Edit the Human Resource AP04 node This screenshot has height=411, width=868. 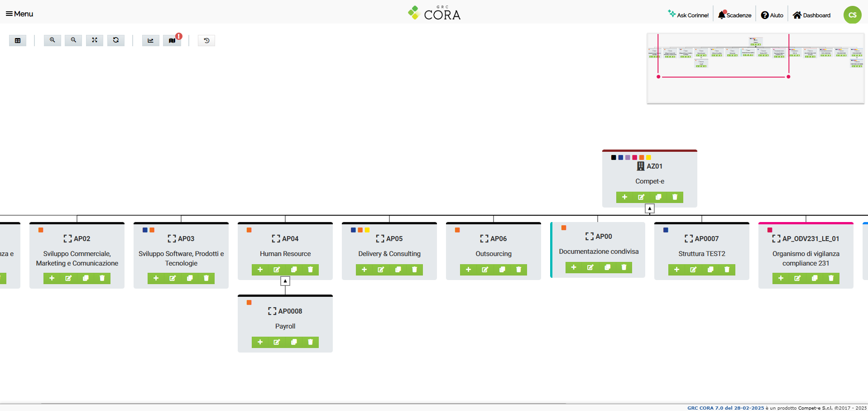coord(277,270)
